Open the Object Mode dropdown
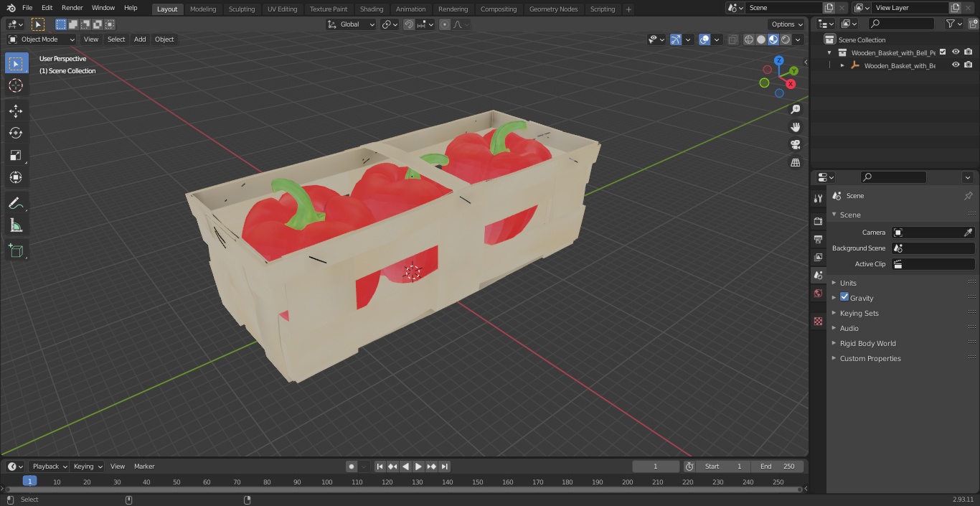This screenshot has width=980, height=506. (42, 39)
